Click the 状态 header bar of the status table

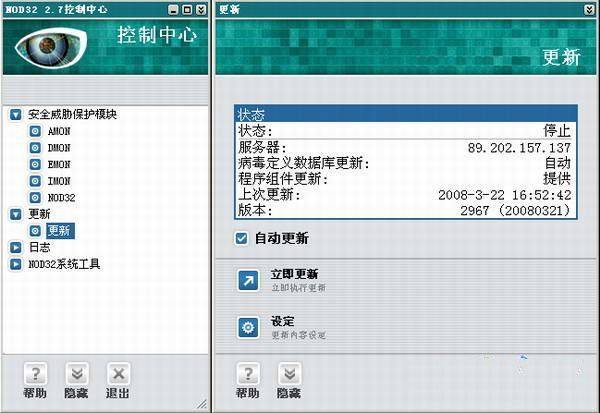click(406, 114)
